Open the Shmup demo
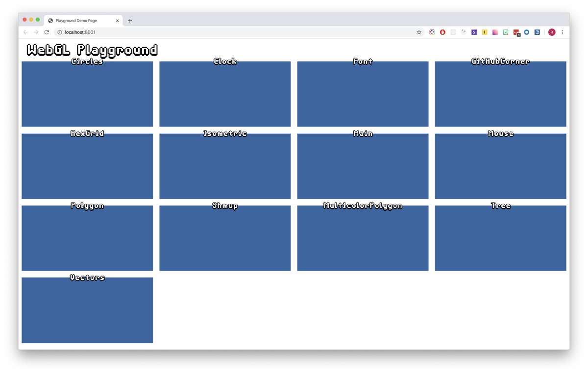This screenshot has width=588, height=374. pyautogui.click(x=225, y=238)
